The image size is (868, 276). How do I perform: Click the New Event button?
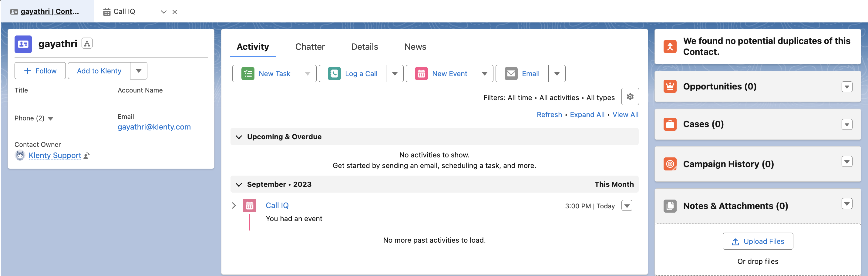(441, 73)
